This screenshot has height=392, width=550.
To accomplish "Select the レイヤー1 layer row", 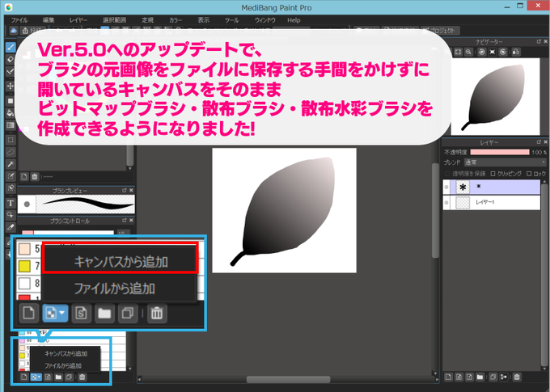I will click(x=492, y=202).
